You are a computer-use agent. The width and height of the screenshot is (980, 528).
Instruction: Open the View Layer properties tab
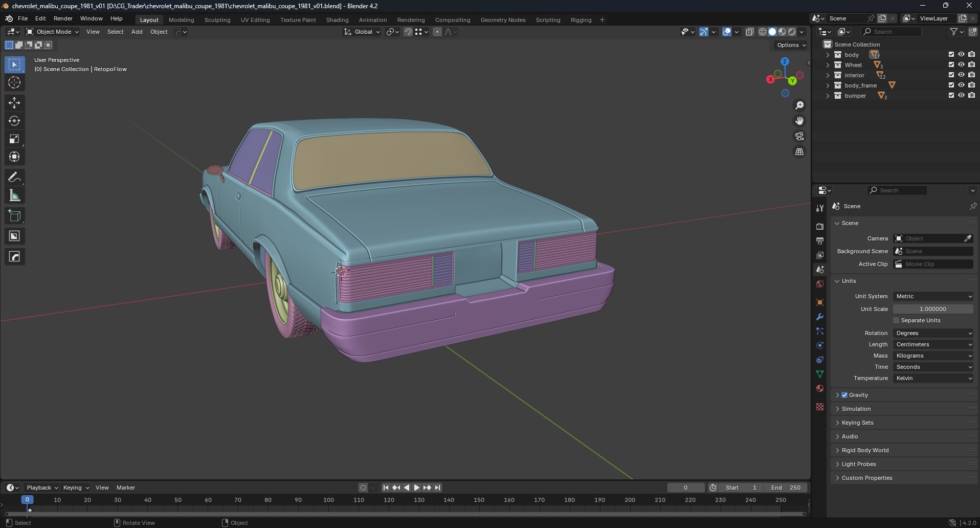point(820,255)
